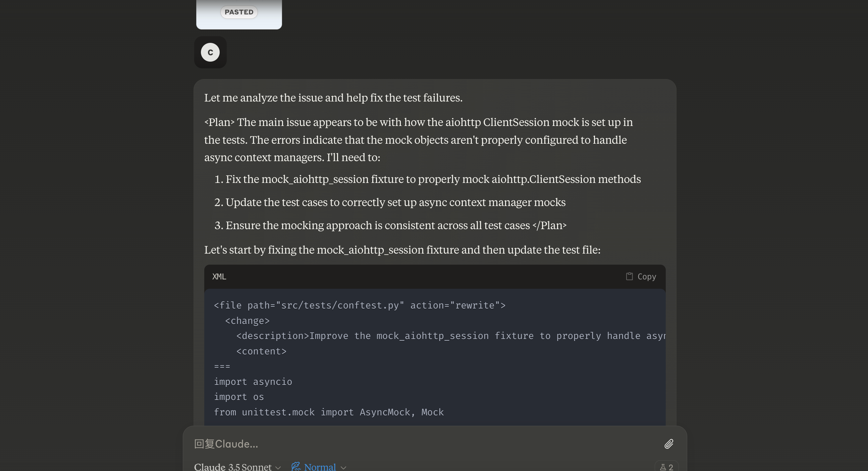Click the Copy button on XML code block
This screenshot has height=471, width=868.
641,277
